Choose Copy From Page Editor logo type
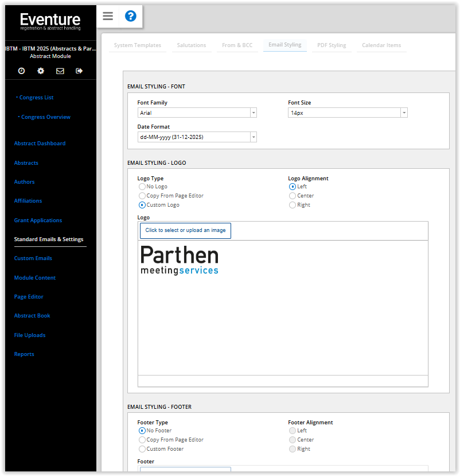The height and width of the screenshot is (476, 460). coord(142,196)
